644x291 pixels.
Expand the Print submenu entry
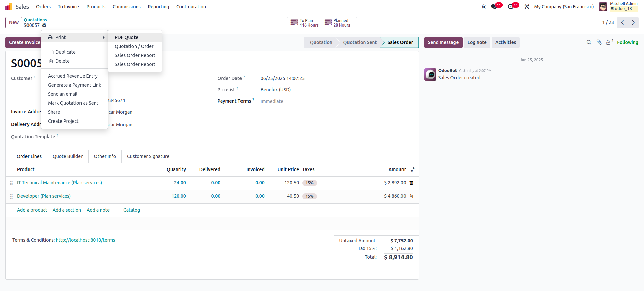pyautogui.click(x=74, y=37)
